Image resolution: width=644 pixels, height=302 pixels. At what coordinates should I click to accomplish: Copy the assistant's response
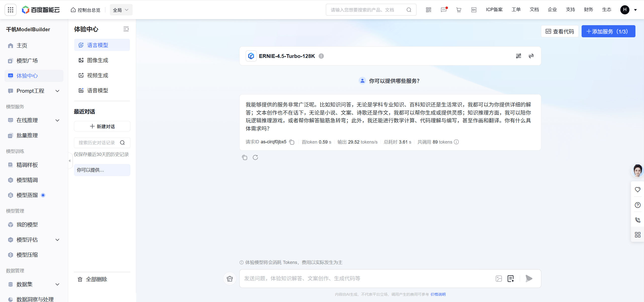[244, 157]
